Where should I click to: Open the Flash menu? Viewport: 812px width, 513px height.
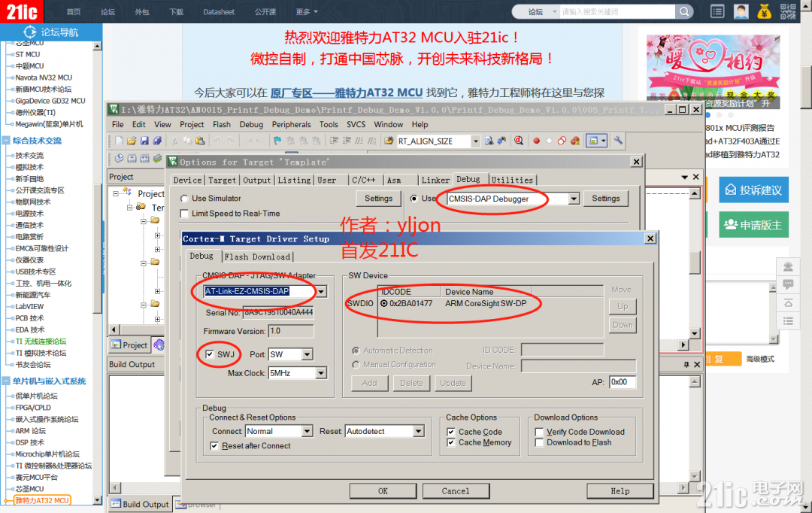coord(222,124)
